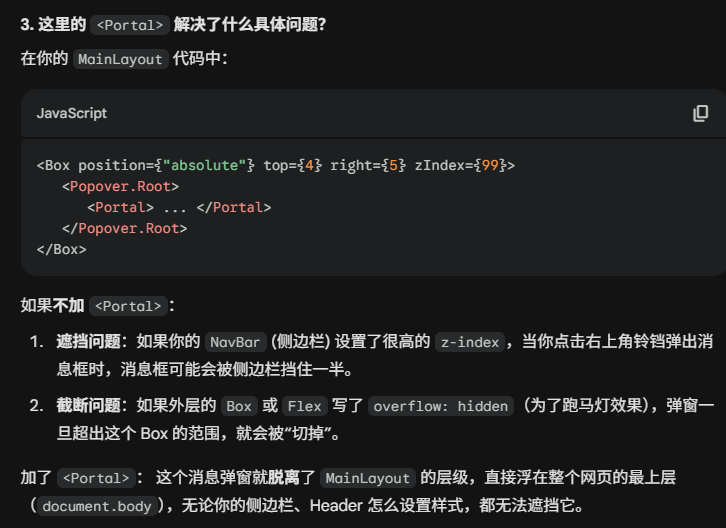Image resolution: width=726 pixels, height=528 pixels.
Task: Copy the JavaScript code block
Action: click(701, 113)
